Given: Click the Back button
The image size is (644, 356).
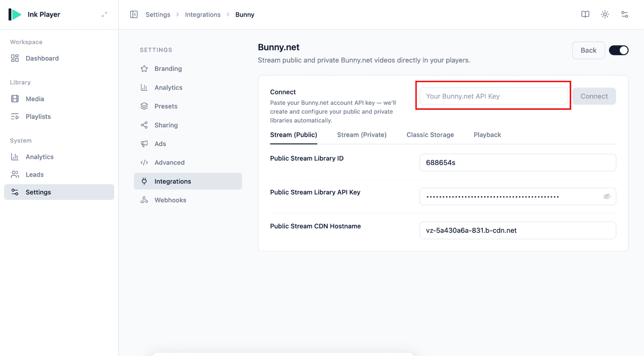Looking at the screenshot, I should (588, 50).
